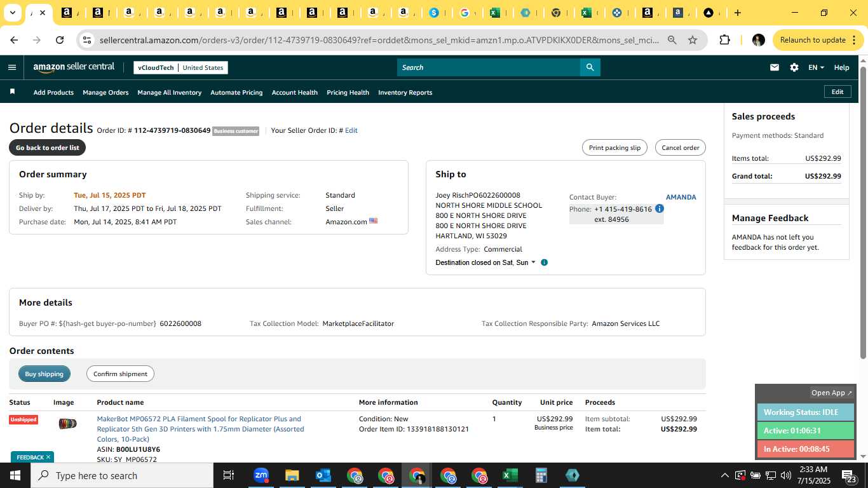Open Account Health menu item

point(294,92)
